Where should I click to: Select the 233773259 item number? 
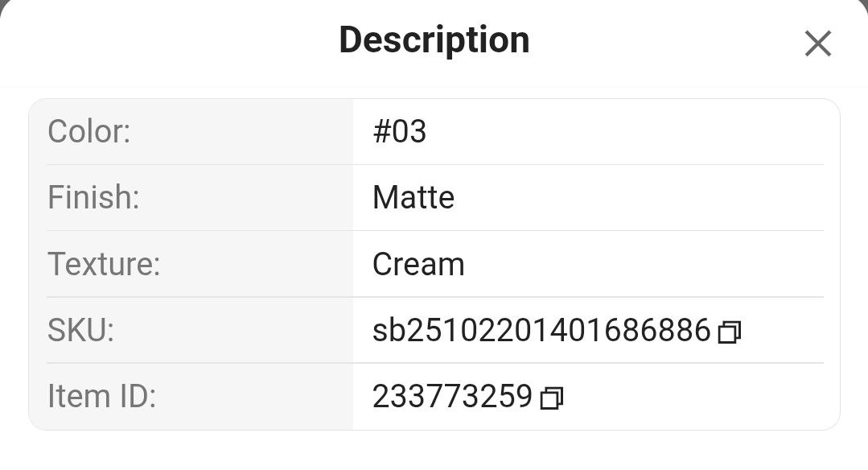pyautogui.click(x=452, y=396)
